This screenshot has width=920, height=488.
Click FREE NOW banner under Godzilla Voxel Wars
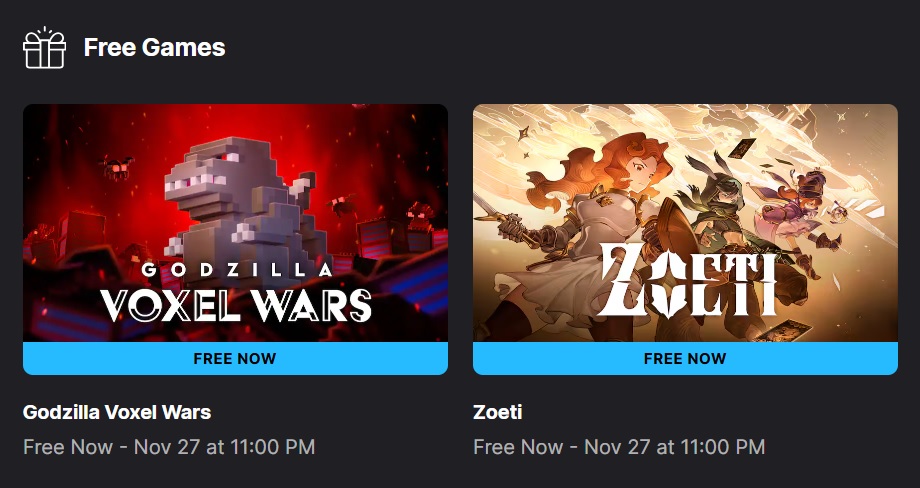pyautogui.click(x=235, y=358)
